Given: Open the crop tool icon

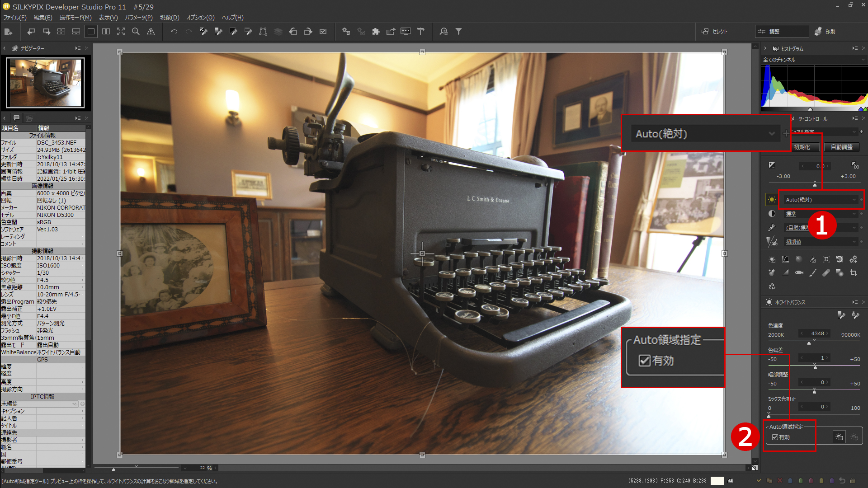Looking at the screenshot, I should [853, 273].
